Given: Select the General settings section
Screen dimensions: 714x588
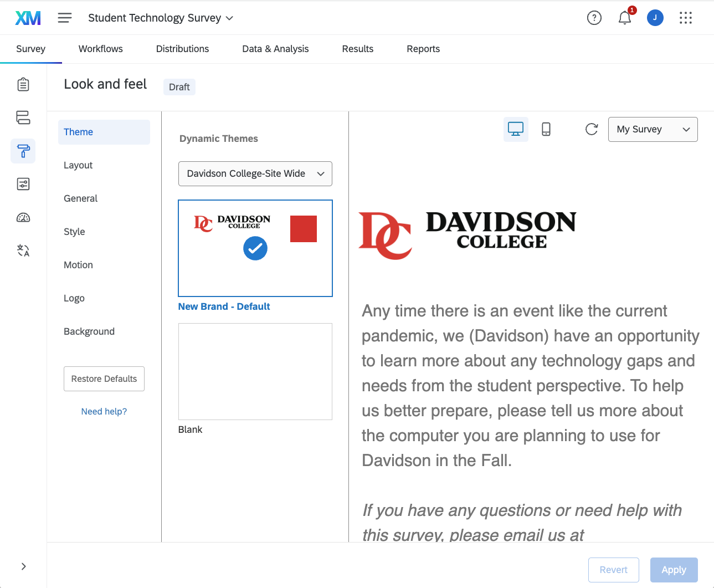Looking at the screenshot, I should [104, 198].
